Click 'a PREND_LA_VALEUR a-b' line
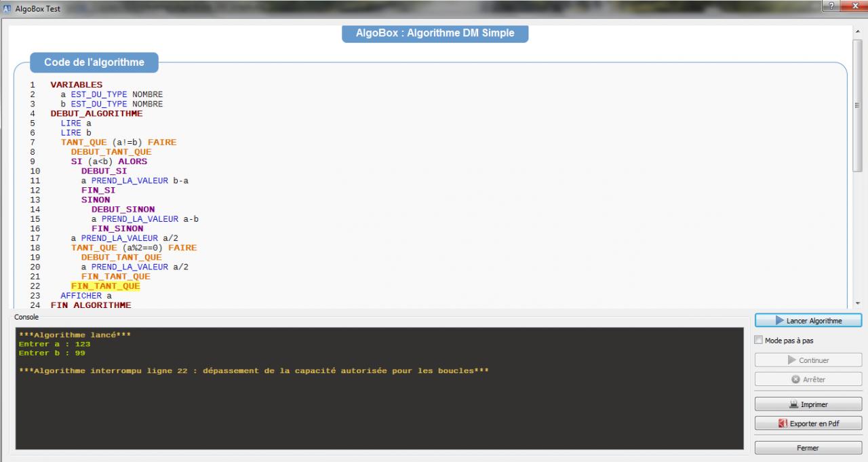 point(145,219)
